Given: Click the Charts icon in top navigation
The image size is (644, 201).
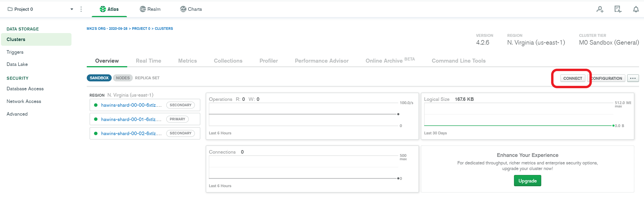Looking at the screenshot, I should pos(183,9).
